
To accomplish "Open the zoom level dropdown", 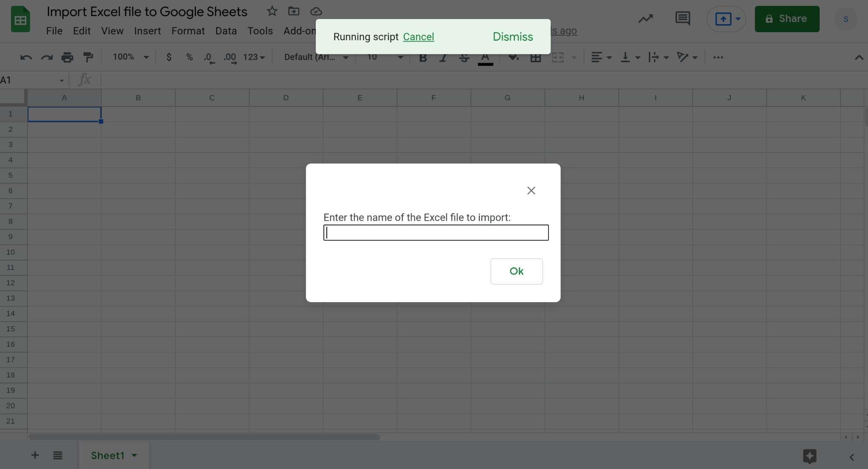I will coord(130,57).
